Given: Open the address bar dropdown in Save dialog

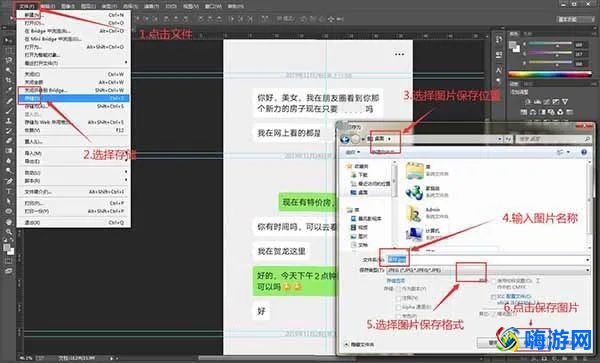Looking at the screenshot, I should [x=500, y=139].
